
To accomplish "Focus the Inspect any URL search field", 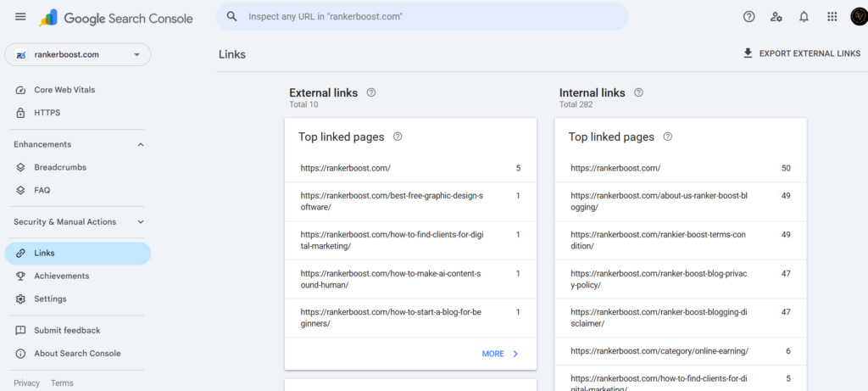I will [x=422, y=17].
